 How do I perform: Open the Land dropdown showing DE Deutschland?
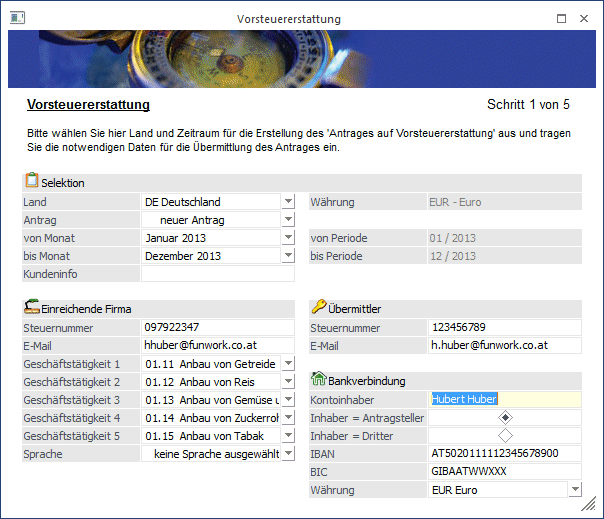[x=288, y=202]
